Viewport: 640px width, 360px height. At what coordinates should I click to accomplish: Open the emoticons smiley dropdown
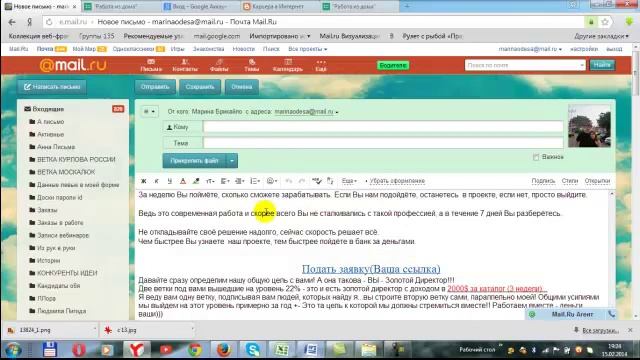[x=272, y=181]
